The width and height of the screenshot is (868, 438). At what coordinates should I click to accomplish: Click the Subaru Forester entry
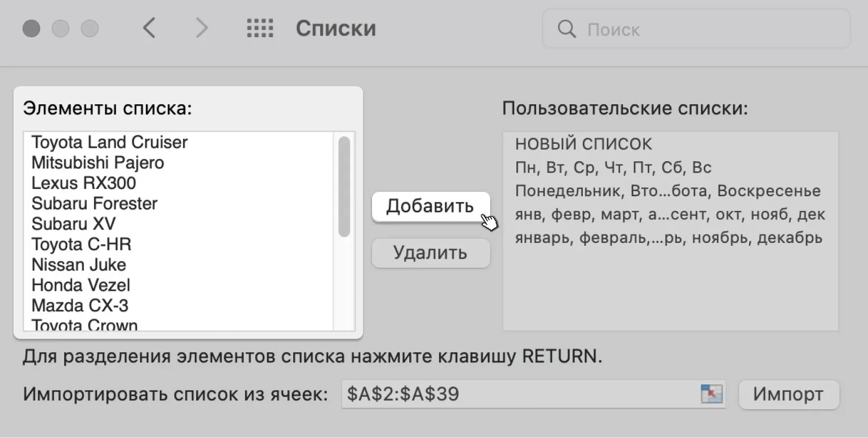tap(95, 203)
